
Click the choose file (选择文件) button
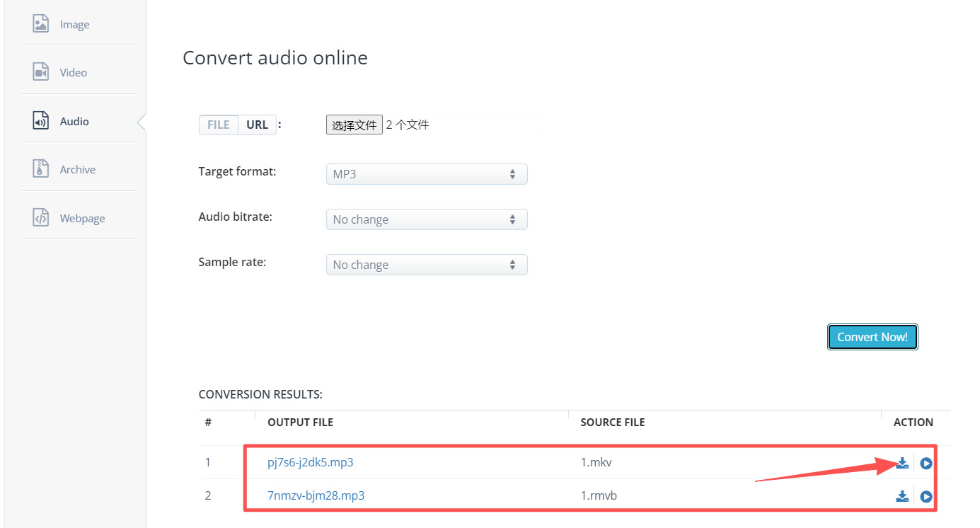(354, 125)
